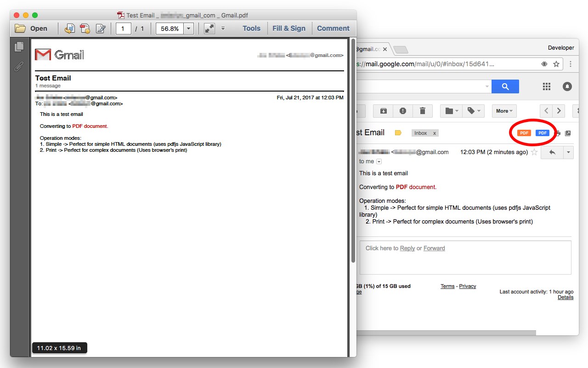Open the Fill & Sign pane
This screenshot has height=368, width=588.
pos(289,29)
